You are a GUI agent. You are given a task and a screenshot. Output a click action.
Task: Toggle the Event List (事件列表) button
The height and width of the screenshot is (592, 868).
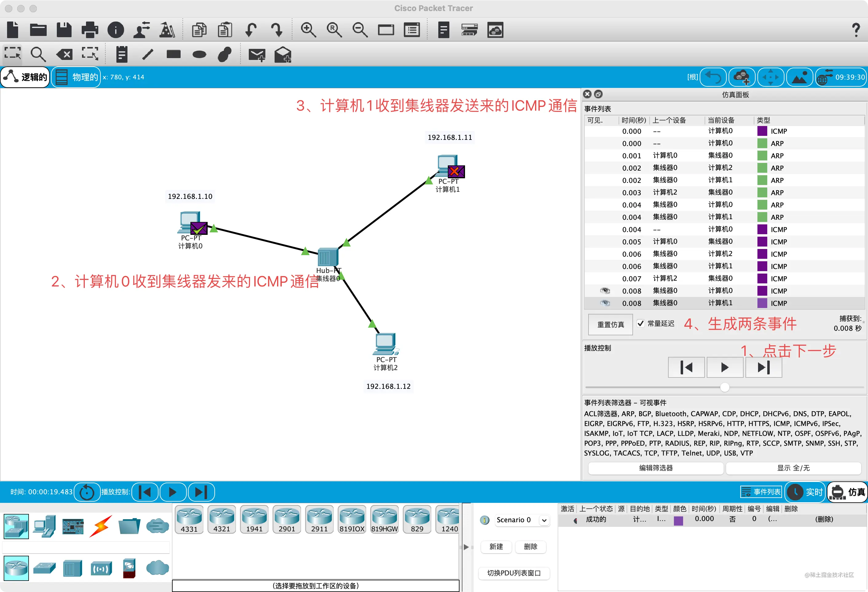point(761,492)
